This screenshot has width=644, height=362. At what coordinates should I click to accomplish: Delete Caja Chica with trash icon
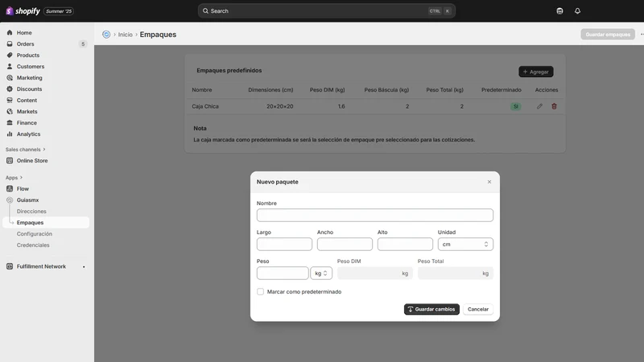coord(554,106)
